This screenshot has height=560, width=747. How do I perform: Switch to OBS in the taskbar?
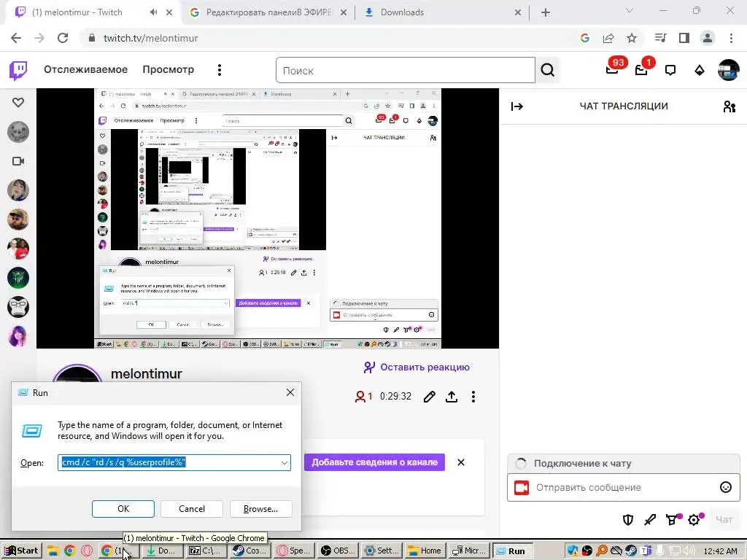[337, 551]
